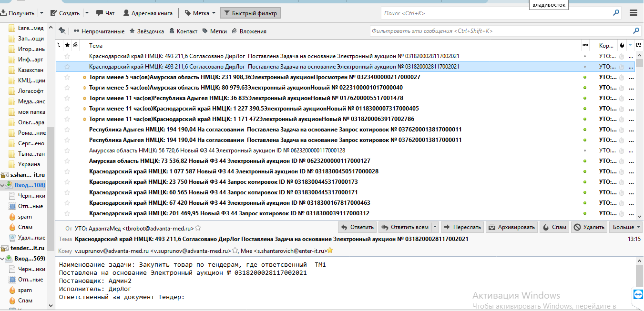
Task: Toggle the Быстрый фильтр button
Action: (250, 13)
